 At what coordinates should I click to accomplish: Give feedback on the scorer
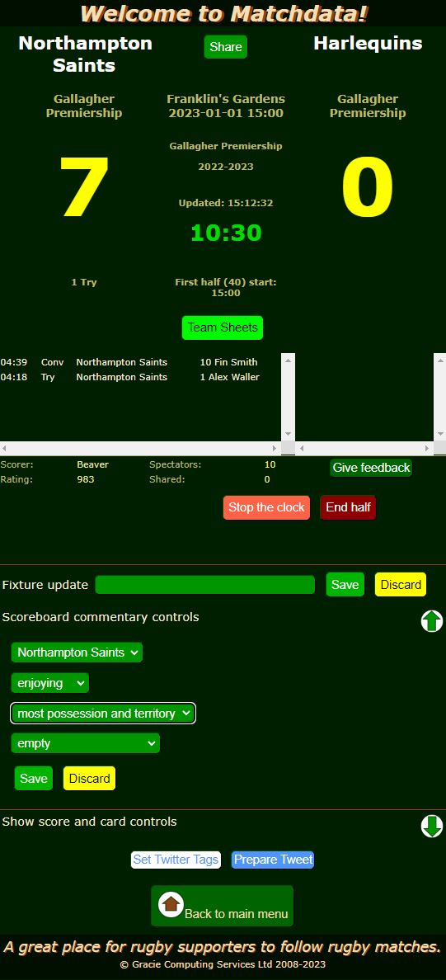coord(371,468)
